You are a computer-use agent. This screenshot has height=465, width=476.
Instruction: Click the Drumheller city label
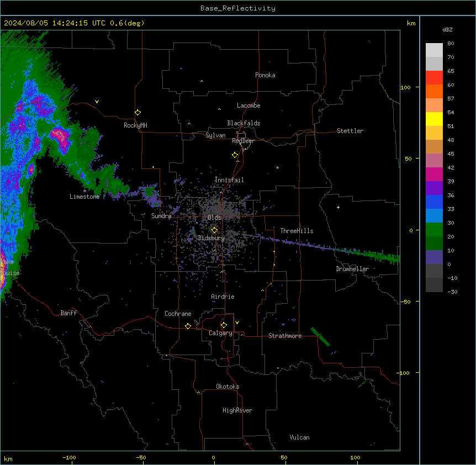[352, 269]
